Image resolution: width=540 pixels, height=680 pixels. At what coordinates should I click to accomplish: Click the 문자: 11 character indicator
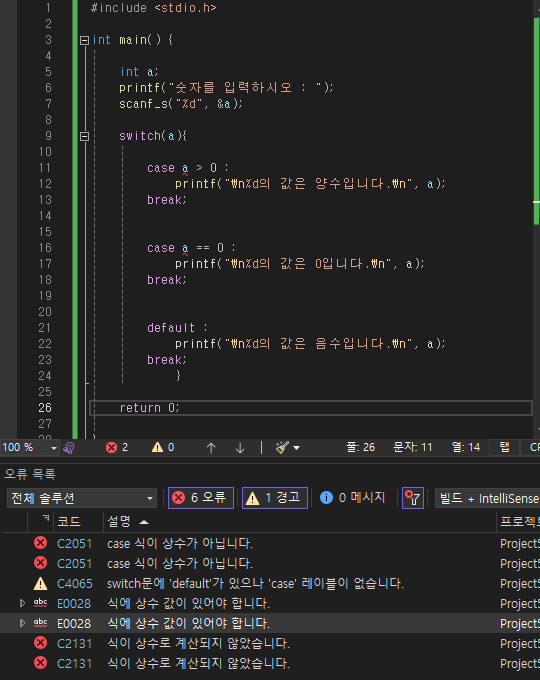[x=412, y=447]
